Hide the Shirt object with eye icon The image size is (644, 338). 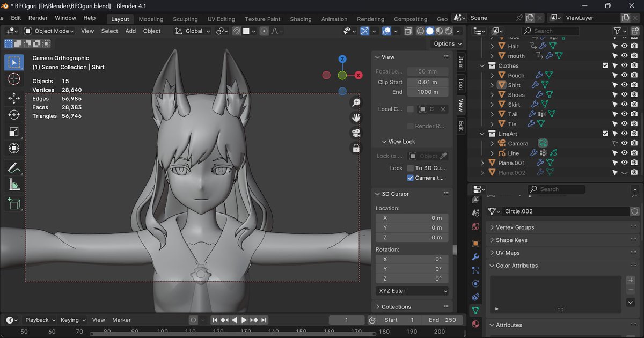click(624, 85)
